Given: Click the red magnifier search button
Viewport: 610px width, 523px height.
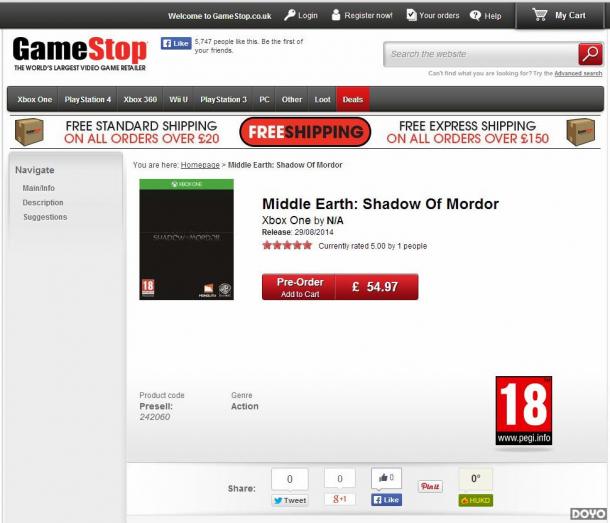Looking at the screenshot, I should point(590,54).
